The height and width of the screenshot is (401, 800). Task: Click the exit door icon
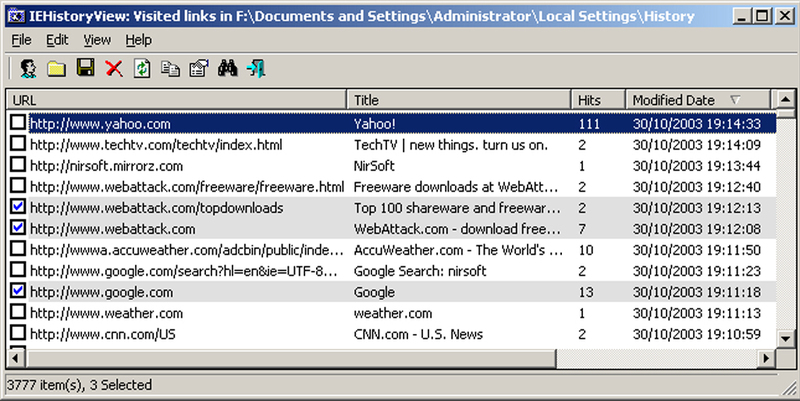[x=256, y=68]
